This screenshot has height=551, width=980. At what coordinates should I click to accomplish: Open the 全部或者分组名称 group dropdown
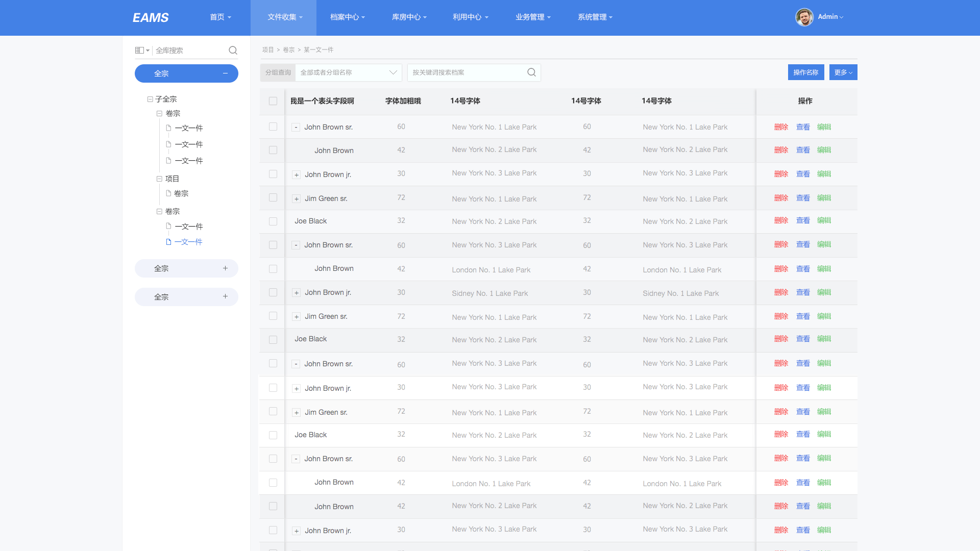pyautogui.click(x=348, y=72)
